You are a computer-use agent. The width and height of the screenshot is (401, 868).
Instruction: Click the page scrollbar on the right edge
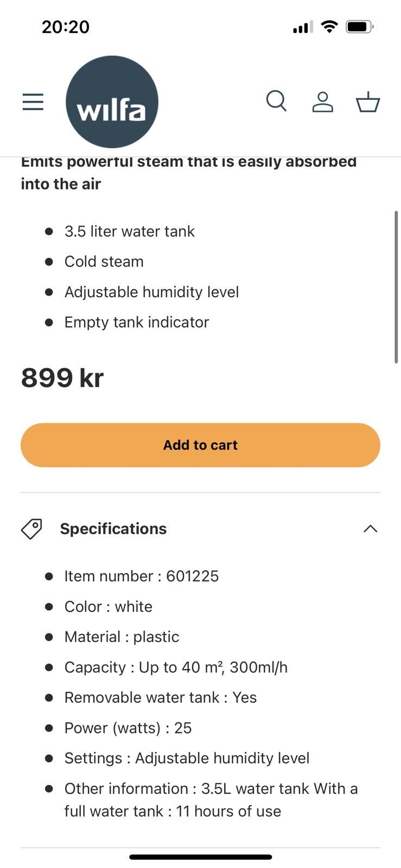397,286
